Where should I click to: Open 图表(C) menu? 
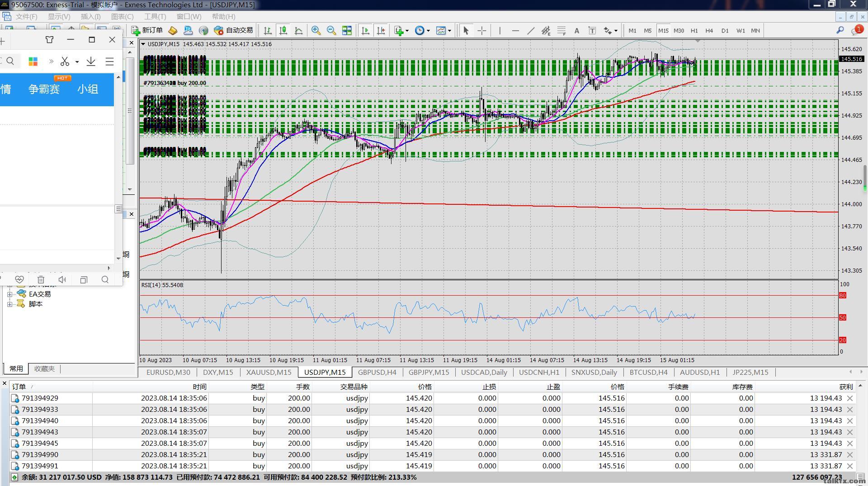[x=122, y=16]
